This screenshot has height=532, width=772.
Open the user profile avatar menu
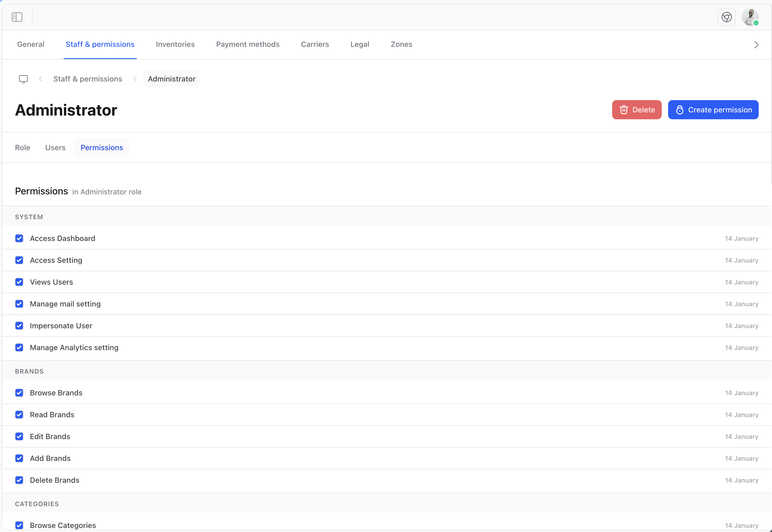(751, 17)
